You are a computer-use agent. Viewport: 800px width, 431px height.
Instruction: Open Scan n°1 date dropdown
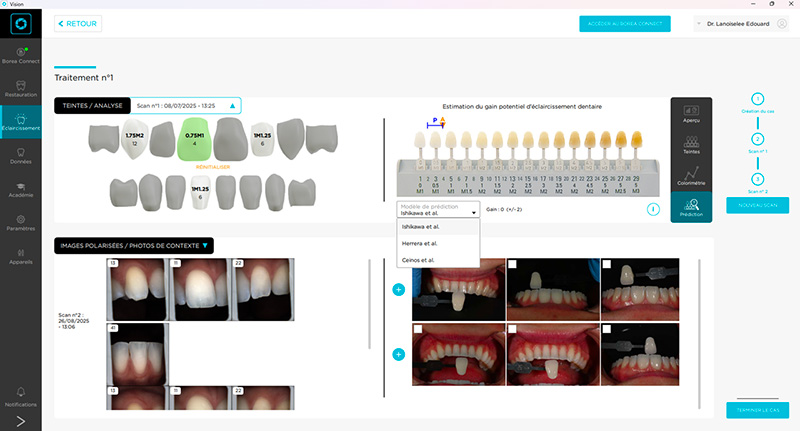coord(186,106)
